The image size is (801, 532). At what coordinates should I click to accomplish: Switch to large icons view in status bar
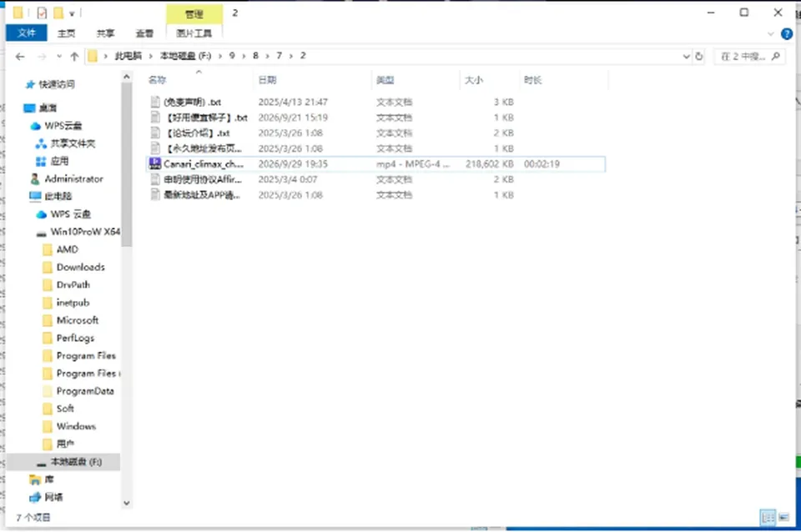[x=783, y=517]
